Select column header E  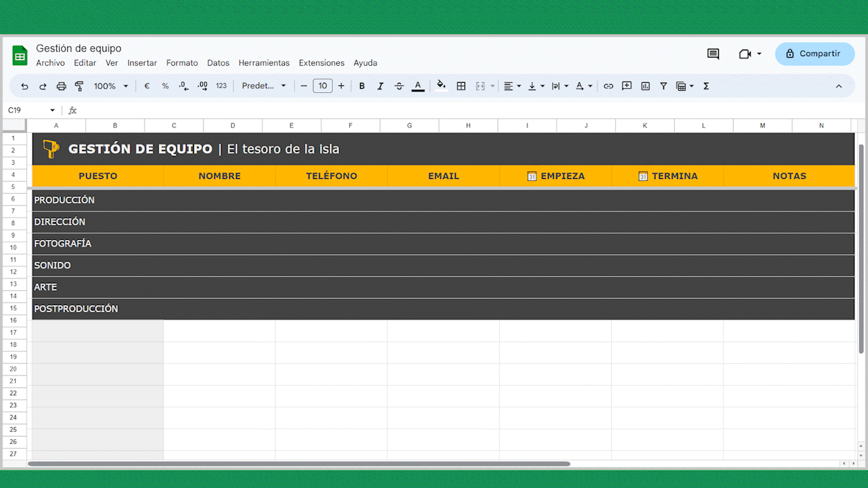pos(292,125)
